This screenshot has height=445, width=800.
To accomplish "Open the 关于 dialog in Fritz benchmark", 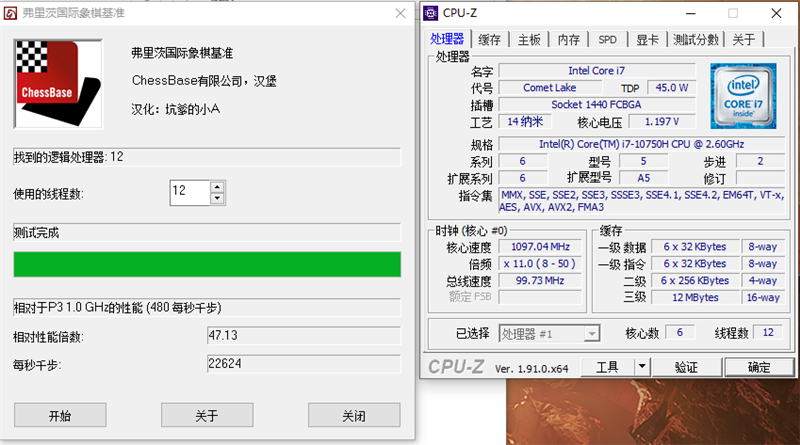I will tap(207, 415).
